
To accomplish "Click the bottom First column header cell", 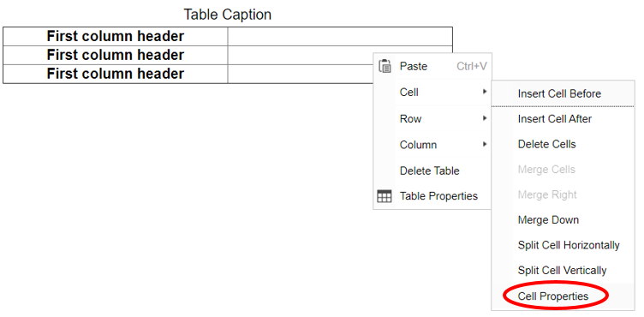I will (116, 74).
